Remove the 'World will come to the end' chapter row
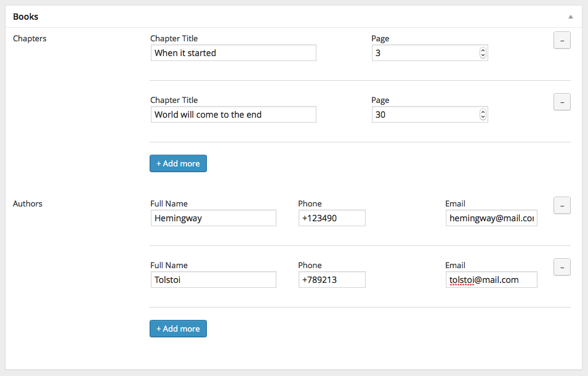The height and width of the screenshot is (376, 588). (x=562, y=102)
